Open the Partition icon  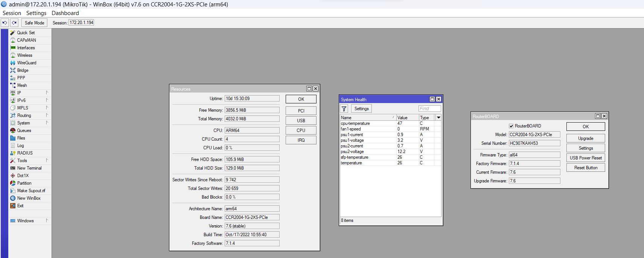(13, 183)
